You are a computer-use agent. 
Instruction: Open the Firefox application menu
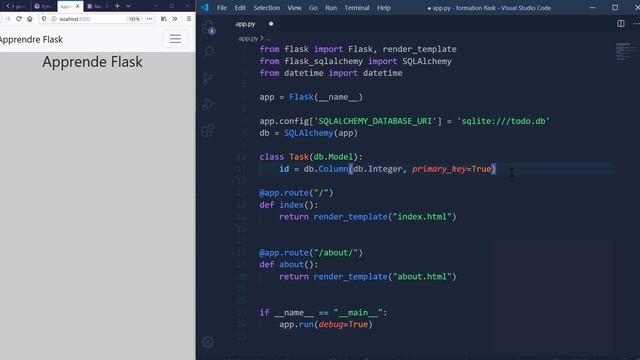point(189,19)
